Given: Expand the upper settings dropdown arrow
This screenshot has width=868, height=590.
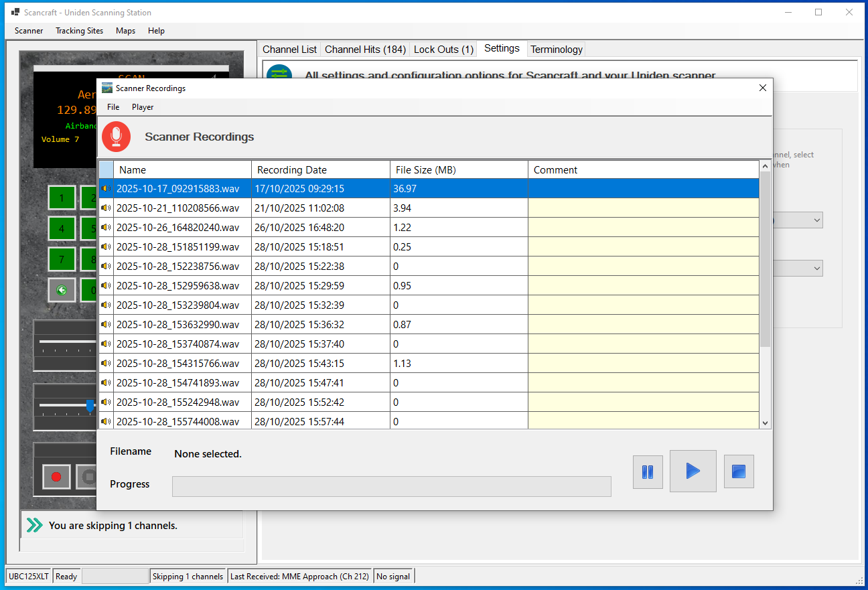Looking at the screenshot, I should 816,220.
